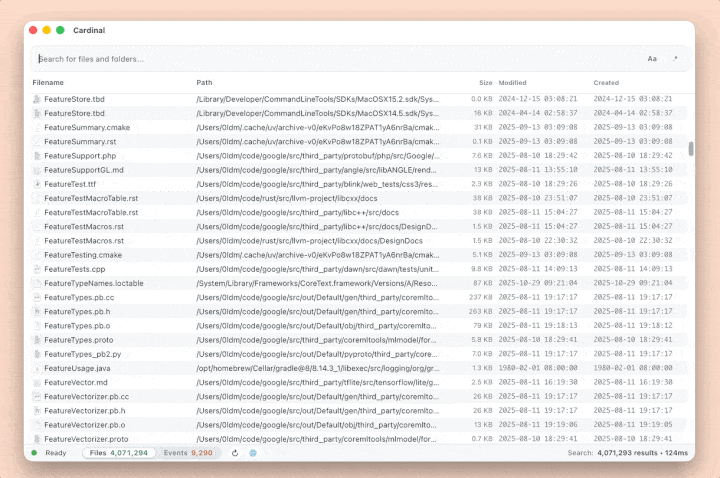This screenshot has height=478, width=720.
Task: Click the file icon of FeatureVectorizer.pb.cc
Action: click(x=37, y=396)
